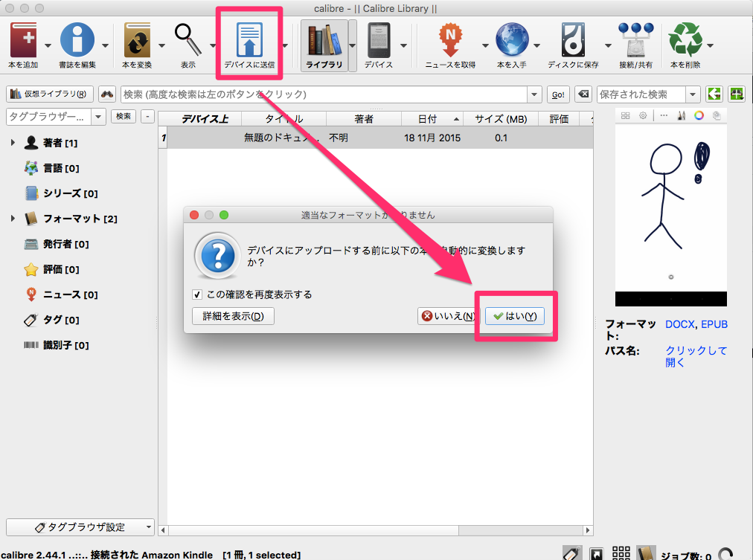Click the Add books (本を追加) icon
This screenshot has width=753, height=560.
tap(23, 40)
